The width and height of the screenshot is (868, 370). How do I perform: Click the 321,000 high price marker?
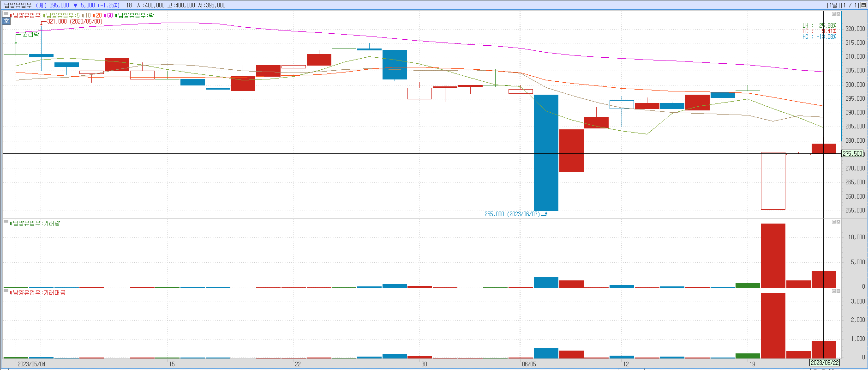click(74, 21)
